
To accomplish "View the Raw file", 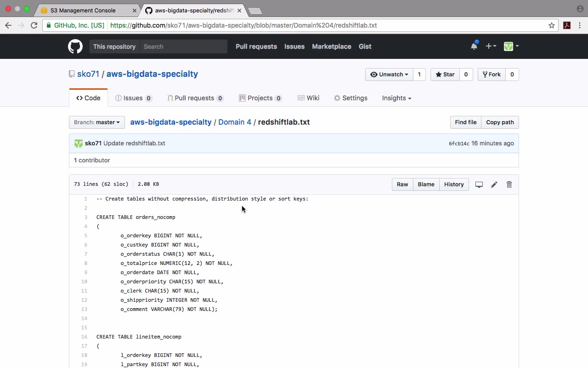I will [x=402, y=184].
